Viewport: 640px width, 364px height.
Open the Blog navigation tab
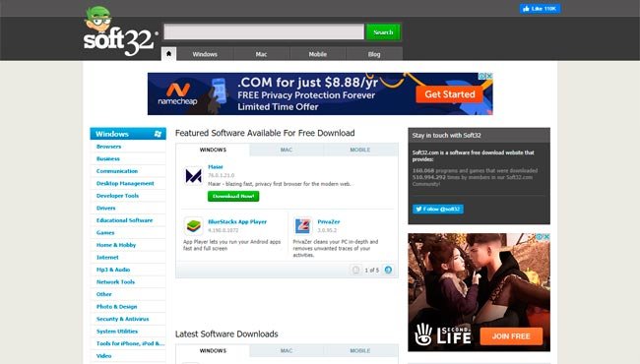click(374, 54)
